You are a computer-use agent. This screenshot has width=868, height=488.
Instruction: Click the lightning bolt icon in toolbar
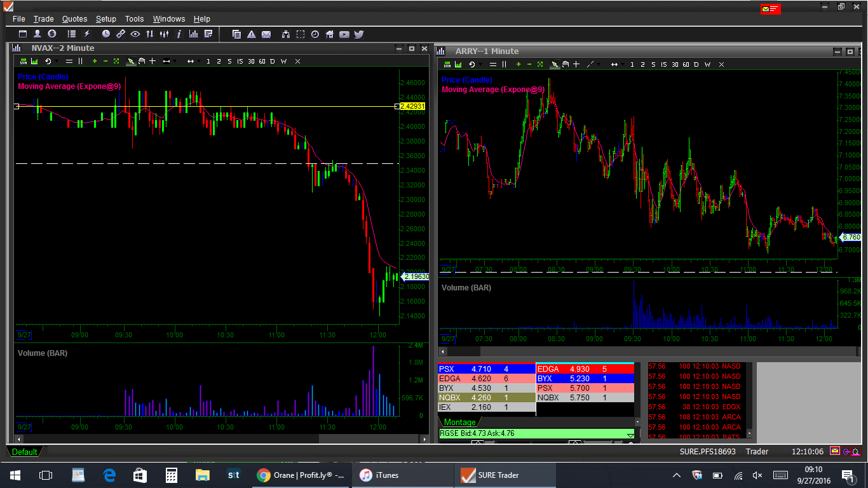pos(86,34)
